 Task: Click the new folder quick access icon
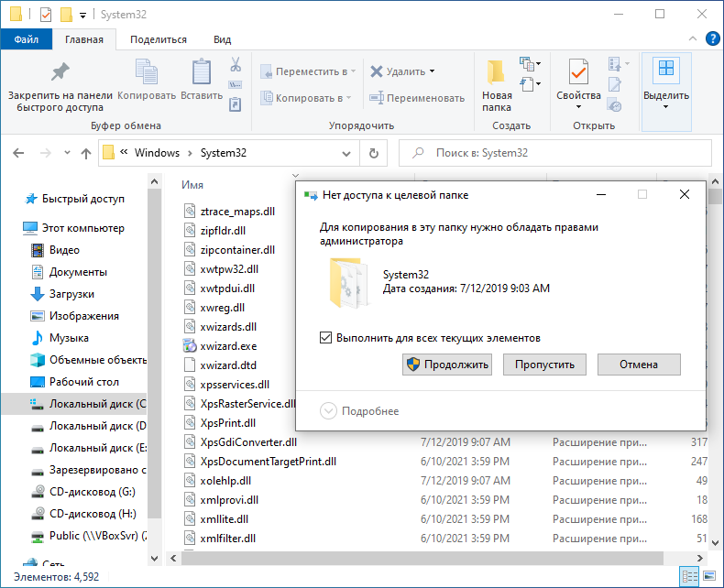tap(66, 15)
